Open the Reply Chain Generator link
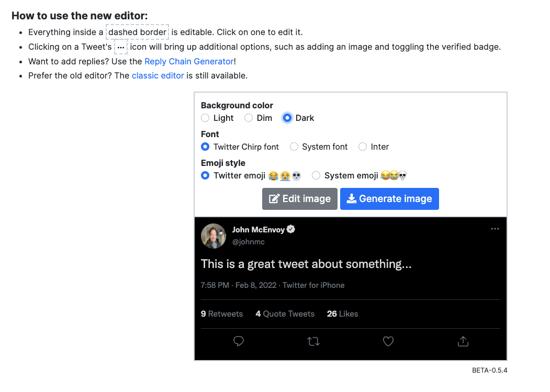 click(189, 61)
